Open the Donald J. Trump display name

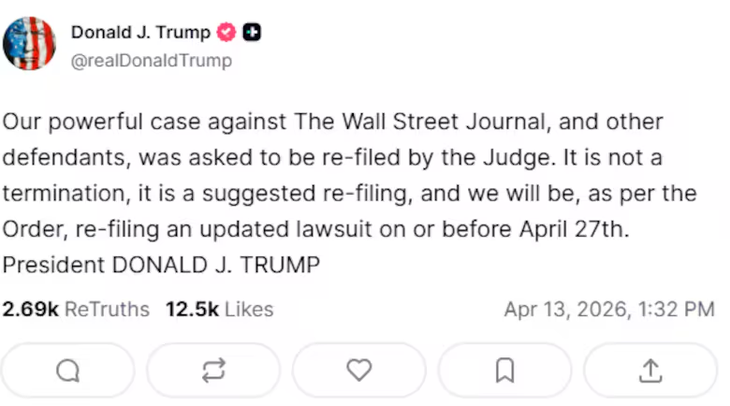(x=140, y=32)
